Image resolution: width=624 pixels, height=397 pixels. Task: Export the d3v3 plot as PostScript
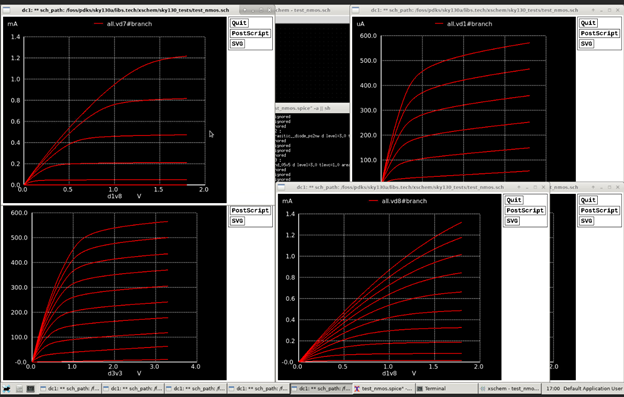pos(250,210)
